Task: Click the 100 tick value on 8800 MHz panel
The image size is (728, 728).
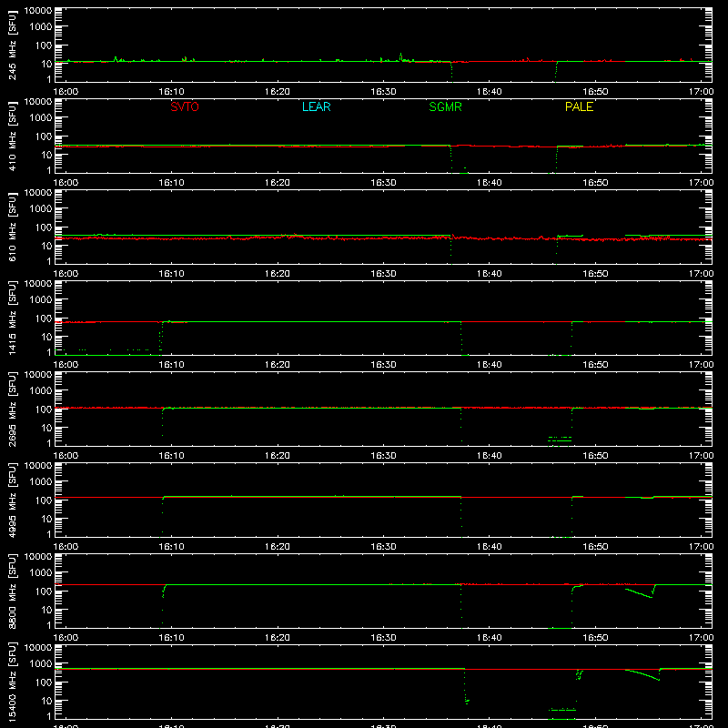Action: point(44,591)
